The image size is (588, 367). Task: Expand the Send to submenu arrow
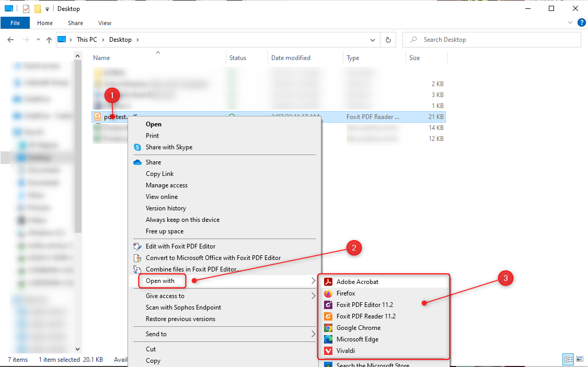click(x=313, y=334)
